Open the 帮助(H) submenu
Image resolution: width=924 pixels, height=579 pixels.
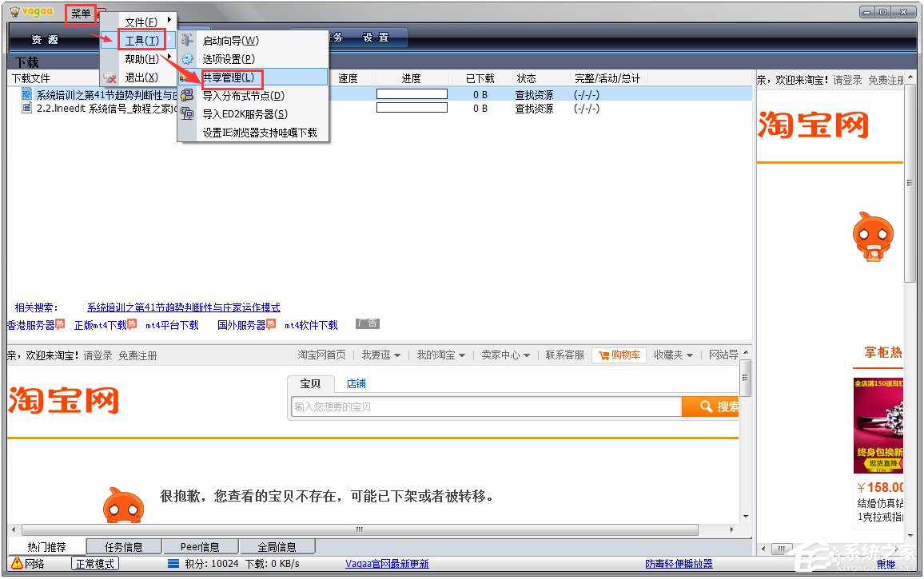click(x=141, y=59)
